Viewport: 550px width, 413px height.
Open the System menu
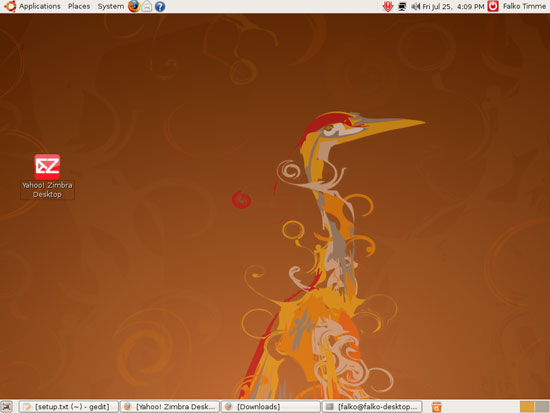[x=110, y=6]
